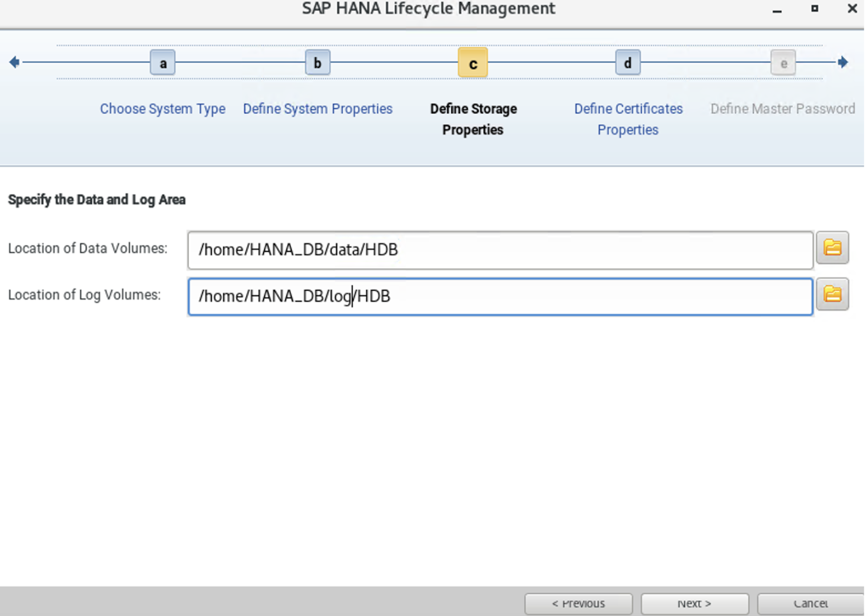Click the 'Location of Data Volumes:' label
This screenshot has width=868, height=616.
coord(88,248)
